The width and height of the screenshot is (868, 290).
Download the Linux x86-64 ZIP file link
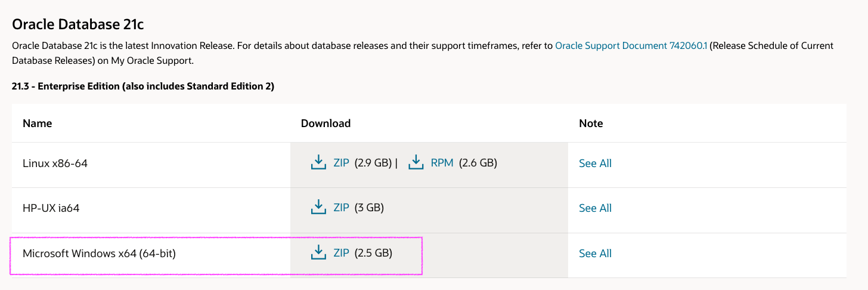[x=341, y=163]
